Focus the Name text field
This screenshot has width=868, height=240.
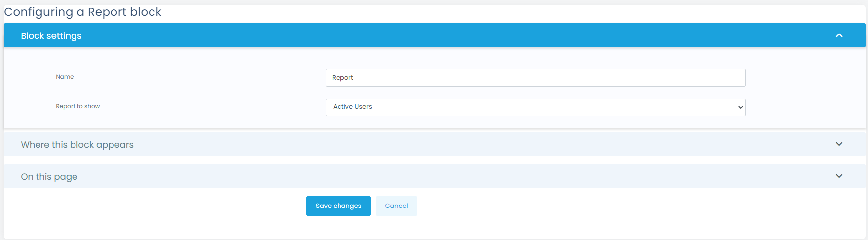pyautogui.click(x=535, y=78)
